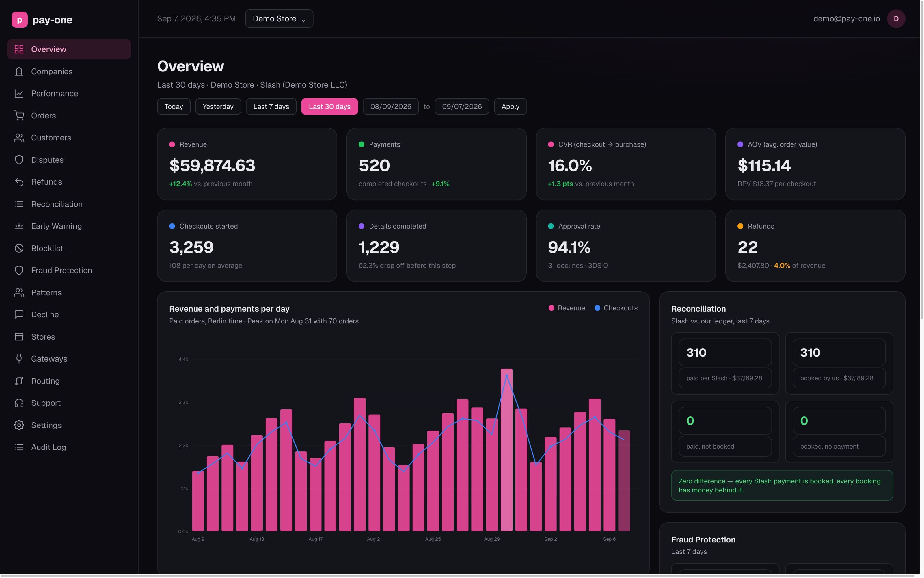The height and width of the screenshot is (578, 924).
Task: Click the Fraud Protection panel heading
Action: point(703,540)
